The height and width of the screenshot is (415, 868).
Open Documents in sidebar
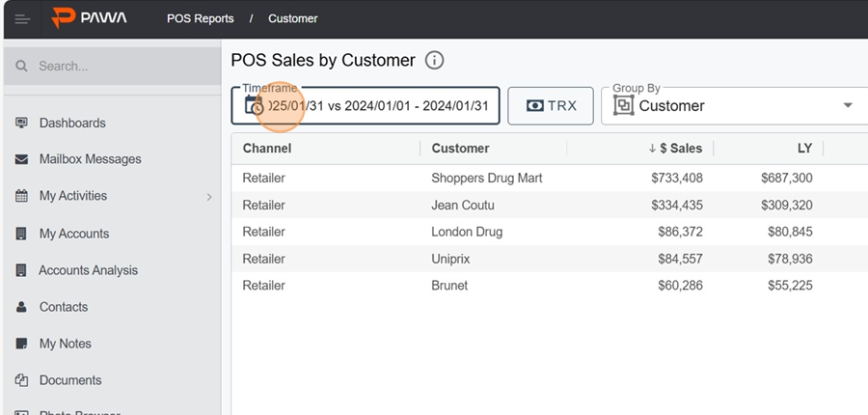pos(69,380)
